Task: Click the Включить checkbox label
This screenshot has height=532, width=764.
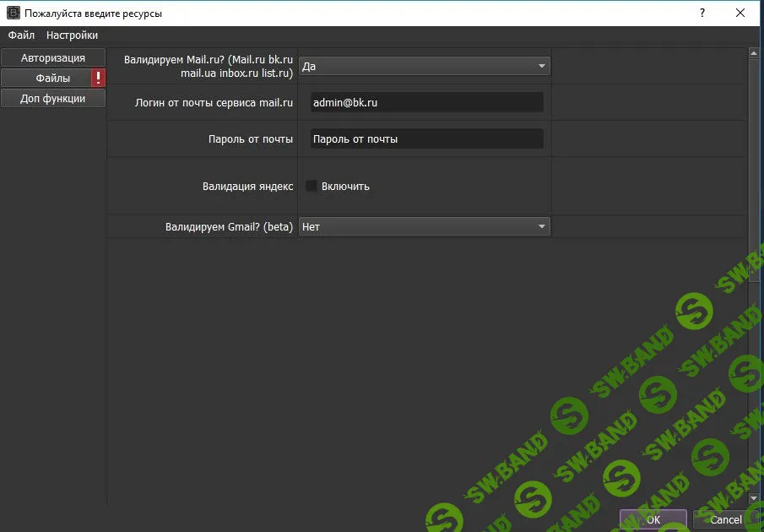Action: tap(345, 187)
